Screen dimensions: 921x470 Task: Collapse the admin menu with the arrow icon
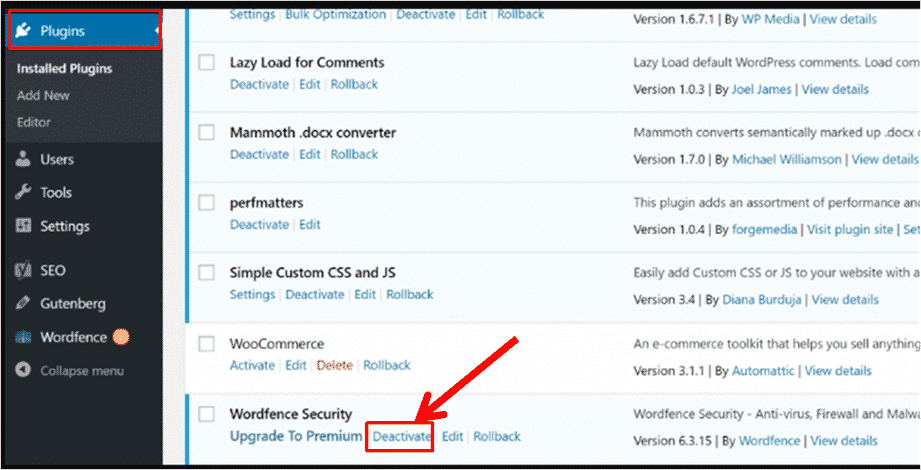[23, 371]
